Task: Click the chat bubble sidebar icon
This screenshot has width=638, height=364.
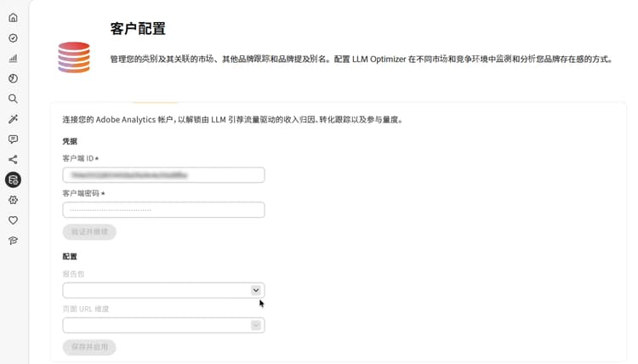Action: click(13, 139)
